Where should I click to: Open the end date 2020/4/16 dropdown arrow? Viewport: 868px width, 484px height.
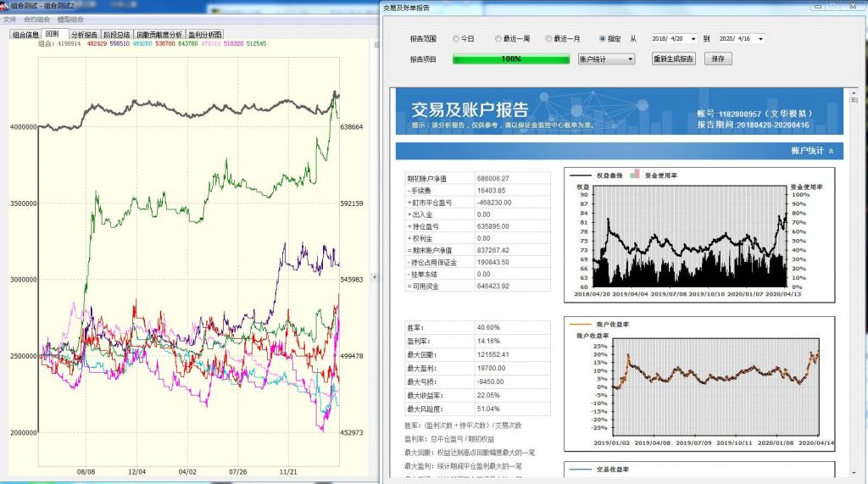coord(760,39)
